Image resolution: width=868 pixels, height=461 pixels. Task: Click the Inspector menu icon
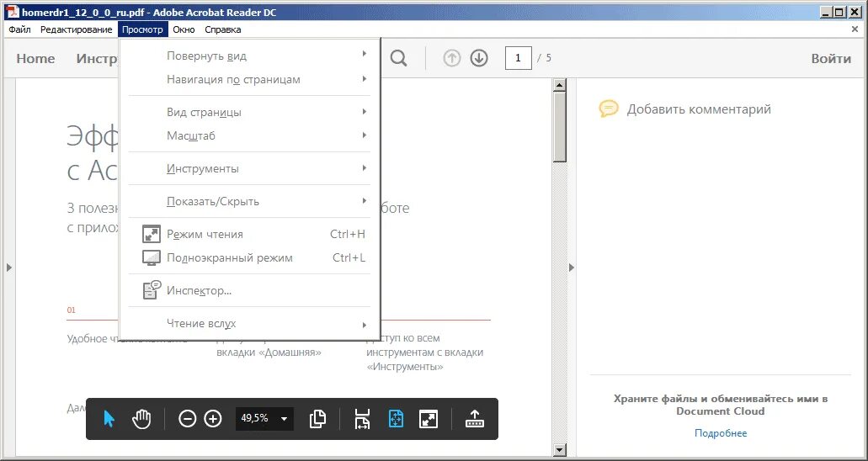[x=152, y=290]
